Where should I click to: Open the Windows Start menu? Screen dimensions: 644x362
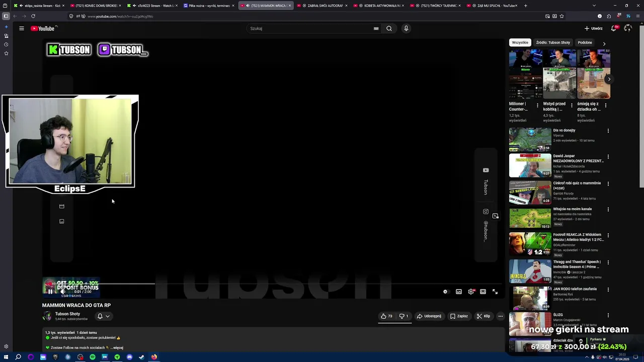point(6,357)
